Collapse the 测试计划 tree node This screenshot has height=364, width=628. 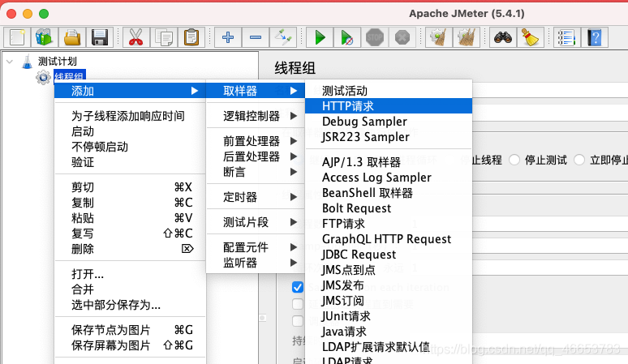click(x=10, y=62)
